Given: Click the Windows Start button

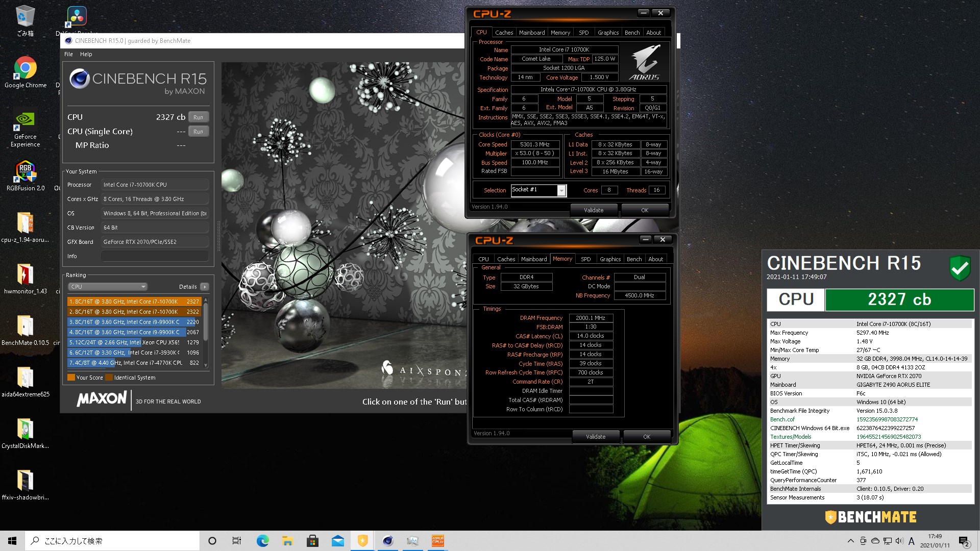Looking at the screenshot, I should [12, 541].
